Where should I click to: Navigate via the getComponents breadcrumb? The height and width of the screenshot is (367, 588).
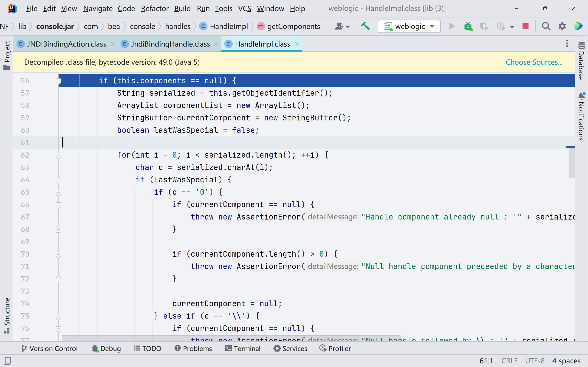coord(294,26)
